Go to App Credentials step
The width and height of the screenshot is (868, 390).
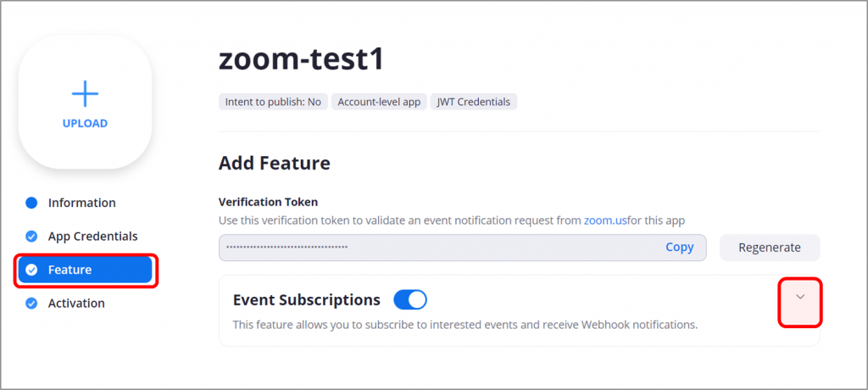(92, 237)
